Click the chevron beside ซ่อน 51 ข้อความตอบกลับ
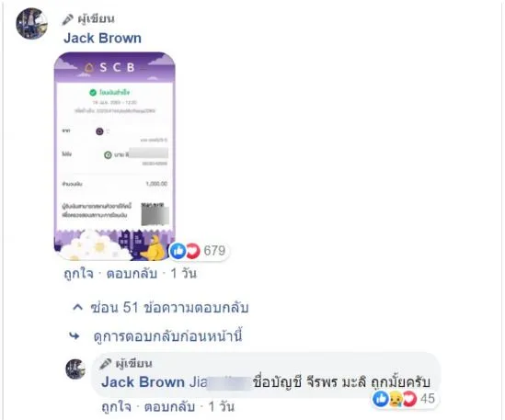Screen dimensions: 505x420 pyautogui.click(x=77, y=307)
